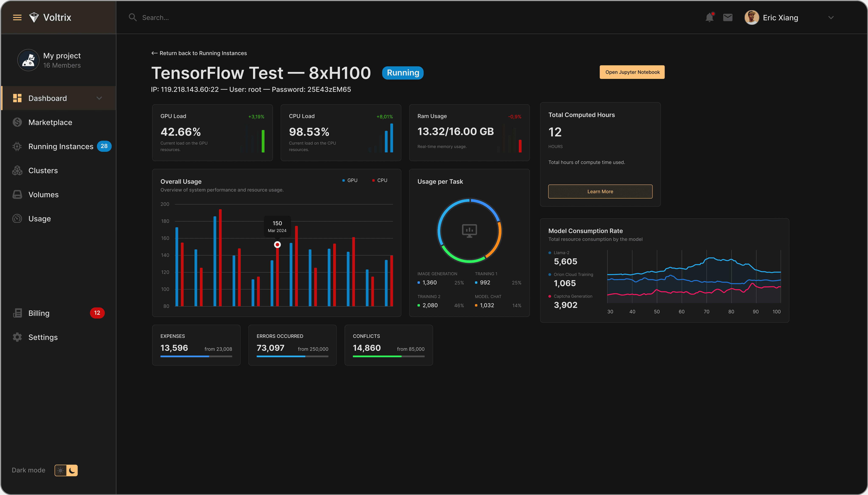This screenshot has height=495, width=868.
Task: Click the IP address credentials line
Action: (251, 89)
